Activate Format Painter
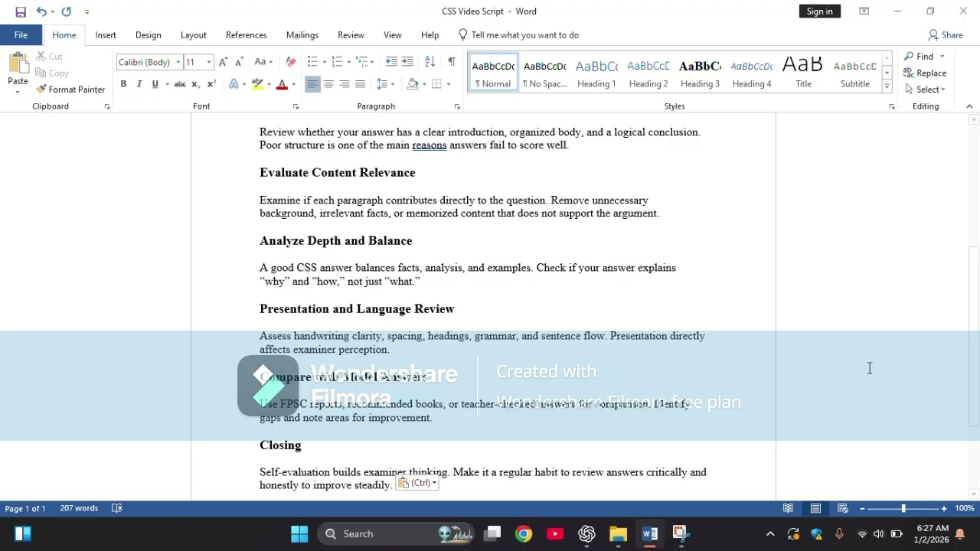 [x=70, y=90]
